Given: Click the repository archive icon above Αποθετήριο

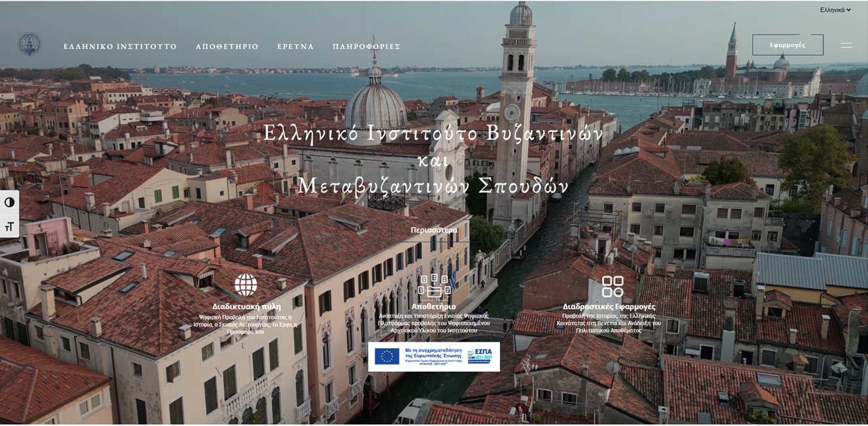Looking at the screenshot, I should tap(434, 286).
